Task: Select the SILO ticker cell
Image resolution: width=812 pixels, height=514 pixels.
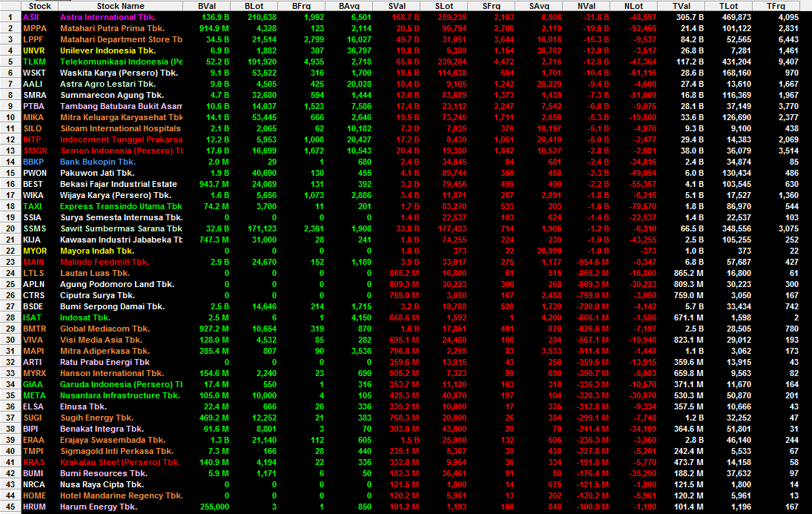Action: coord(32,128)
